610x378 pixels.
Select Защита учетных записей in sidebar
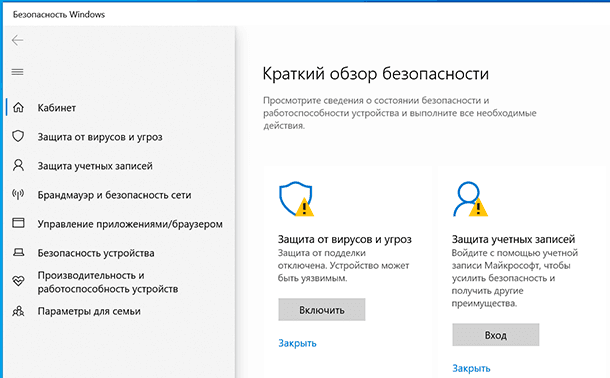95,166
